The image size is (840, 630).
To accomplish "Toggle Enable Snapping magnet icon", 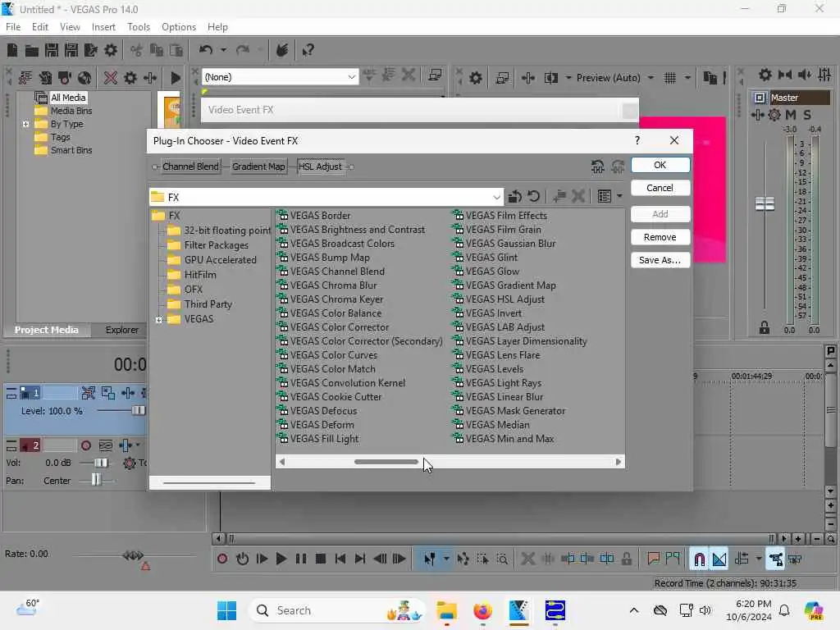I will [699, 559].
